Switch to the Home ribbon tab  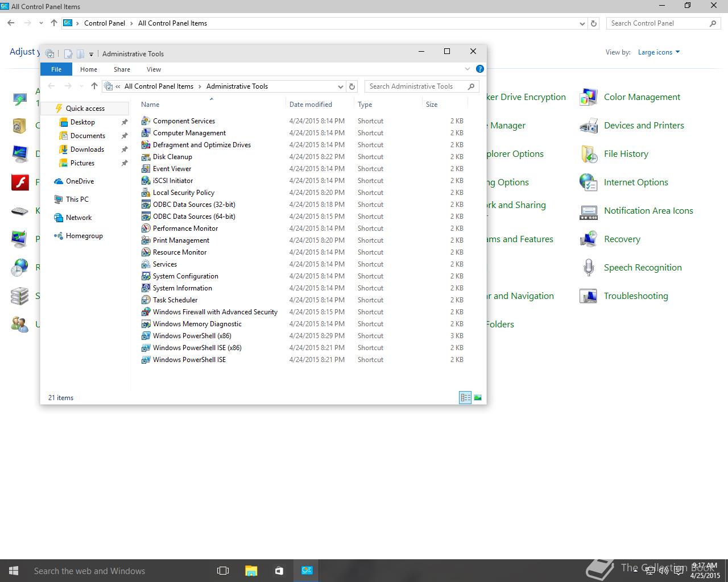[x=89, y=69]
